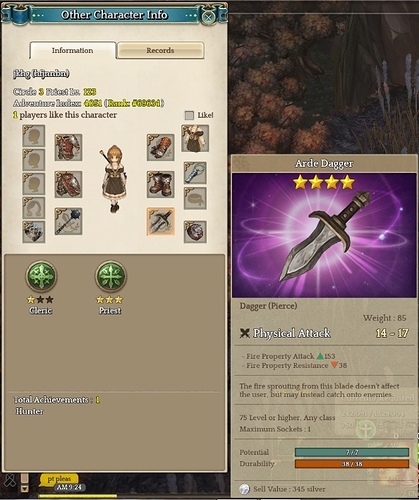The image size is (419, 500).
Task: Click the highlighted dagger sub-weapon slot
Action: 161,222
